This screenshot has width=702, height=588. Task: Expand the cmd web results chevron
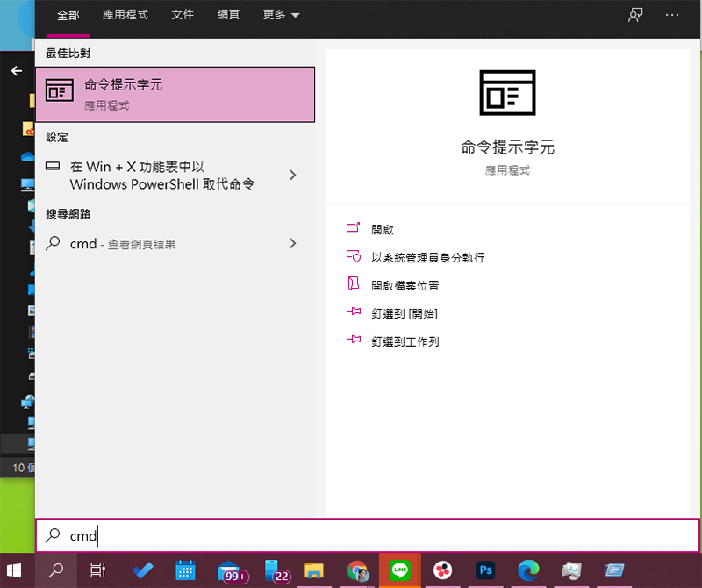[x=293, y=243]
